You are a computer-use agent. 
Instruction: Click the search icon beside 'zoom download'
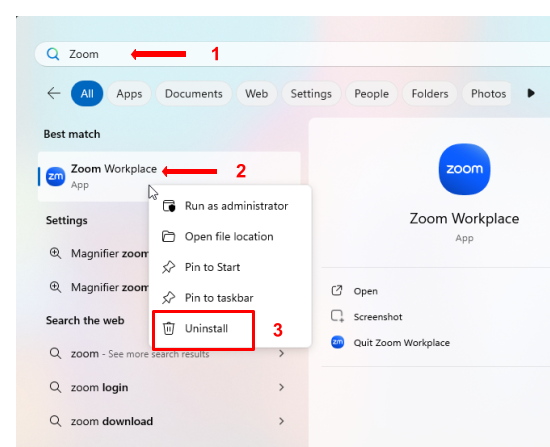(55, 421)
